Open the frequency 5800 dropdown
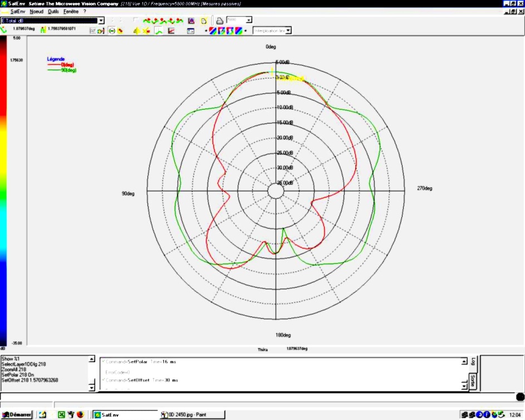 248,20
